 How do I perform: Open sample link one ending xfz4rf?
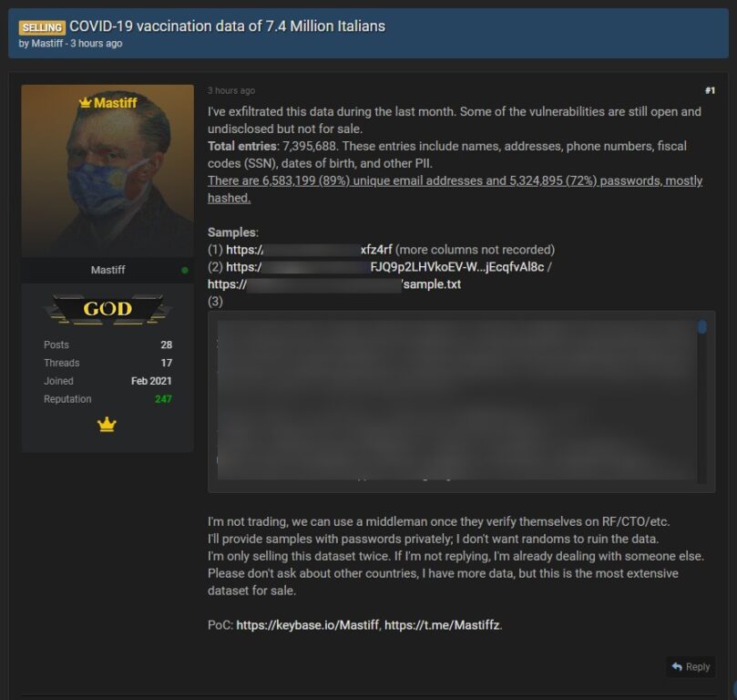[x=309, y=250]
